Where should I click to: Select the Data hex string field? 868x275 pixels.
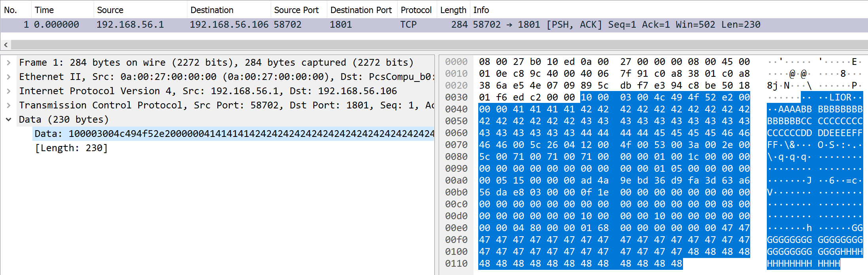233,134
